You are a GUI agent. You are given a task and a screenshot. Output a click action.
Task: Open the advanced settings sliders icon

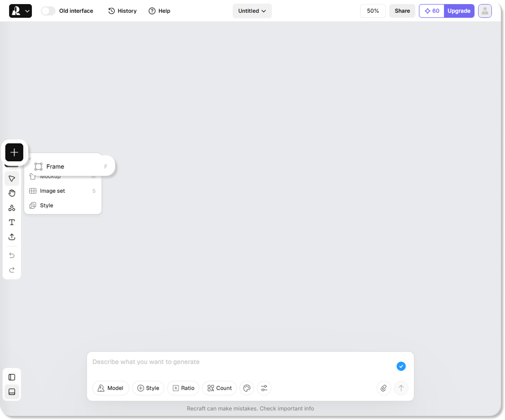click(x=264, y=388)
